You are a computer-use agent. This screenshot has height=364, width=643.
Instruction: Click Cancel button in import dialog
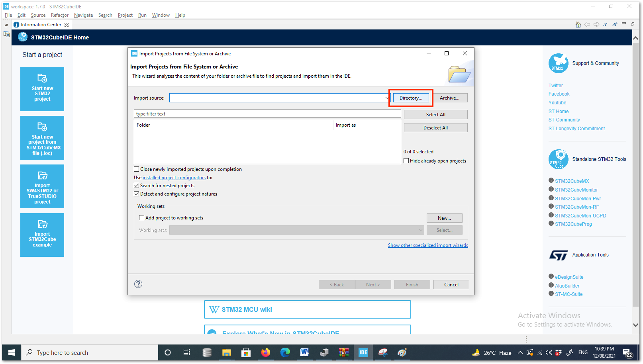coord(451,285)
